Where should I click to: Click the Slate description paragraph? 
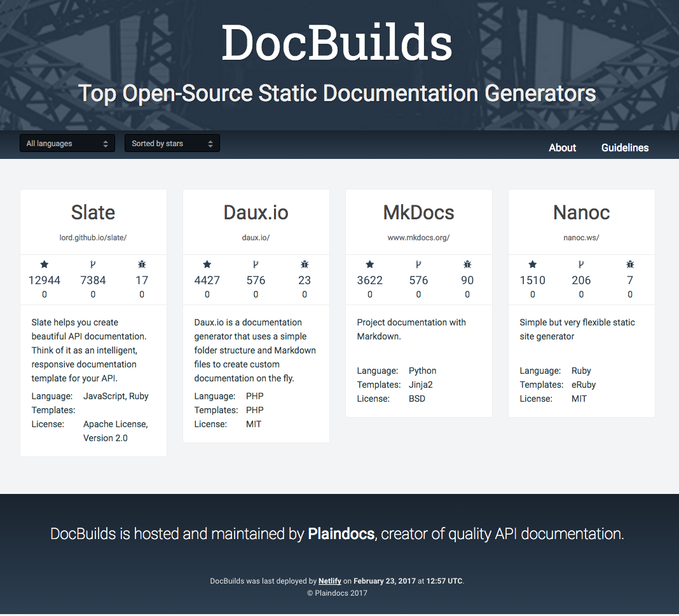point(89,350)
